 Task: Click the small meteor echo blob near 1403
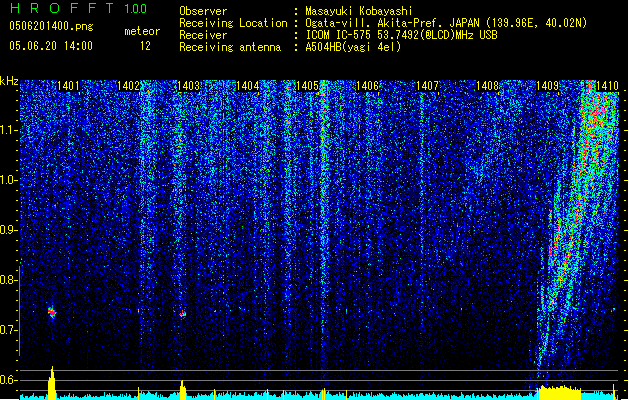click(x=183, y=314)
